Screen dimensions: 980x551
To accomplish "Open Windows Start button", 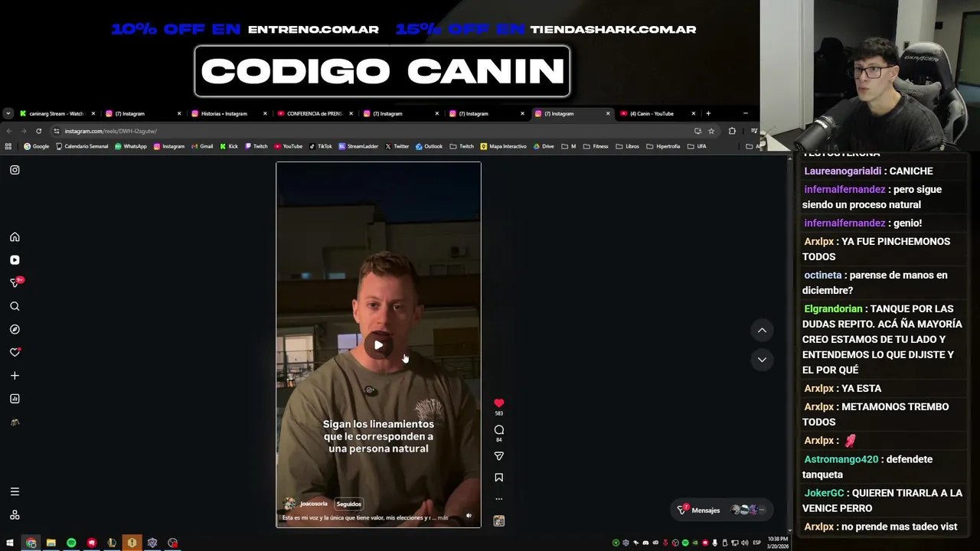I will [10, 543].
